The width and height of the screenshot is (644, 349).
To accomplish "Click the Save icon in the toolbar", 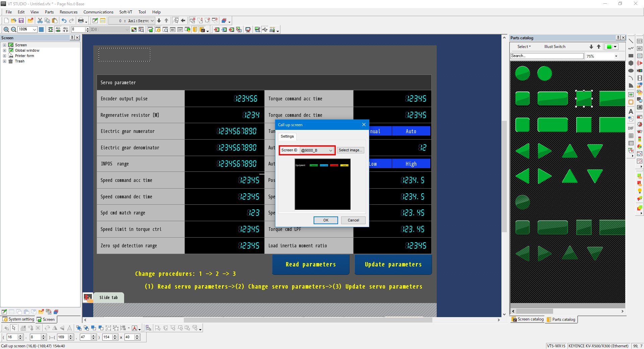I will tap(21, 21).
